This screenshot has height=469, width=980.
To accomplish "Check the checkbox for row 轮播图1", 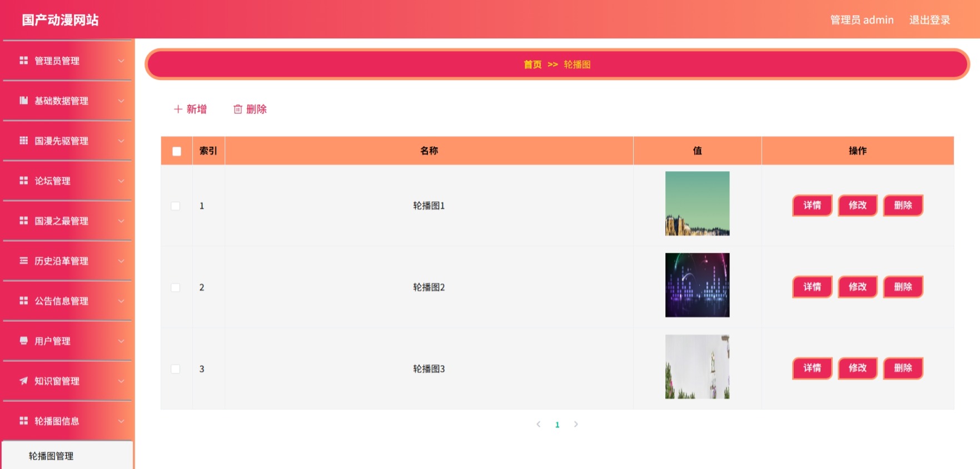I will coord(176,206).
